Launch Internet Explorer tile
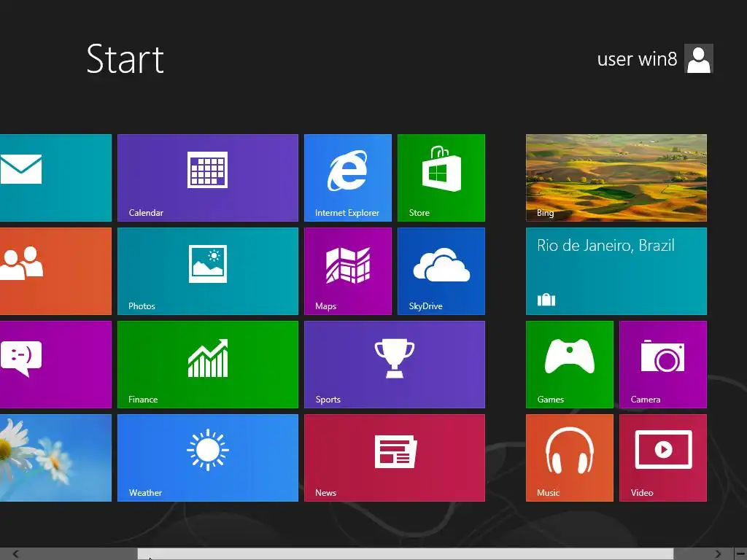The image size is (747, 560). click(348, 178)
